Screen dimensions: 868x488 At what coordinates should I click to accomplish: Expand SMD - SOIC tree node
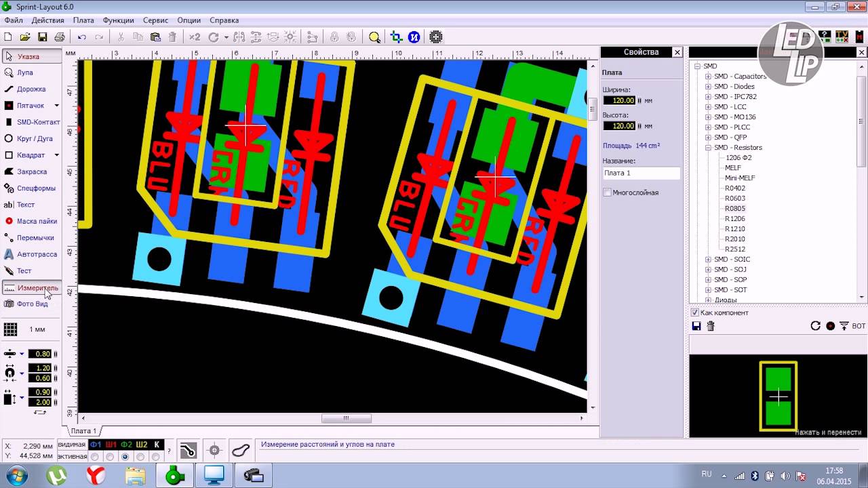[708, 260]
